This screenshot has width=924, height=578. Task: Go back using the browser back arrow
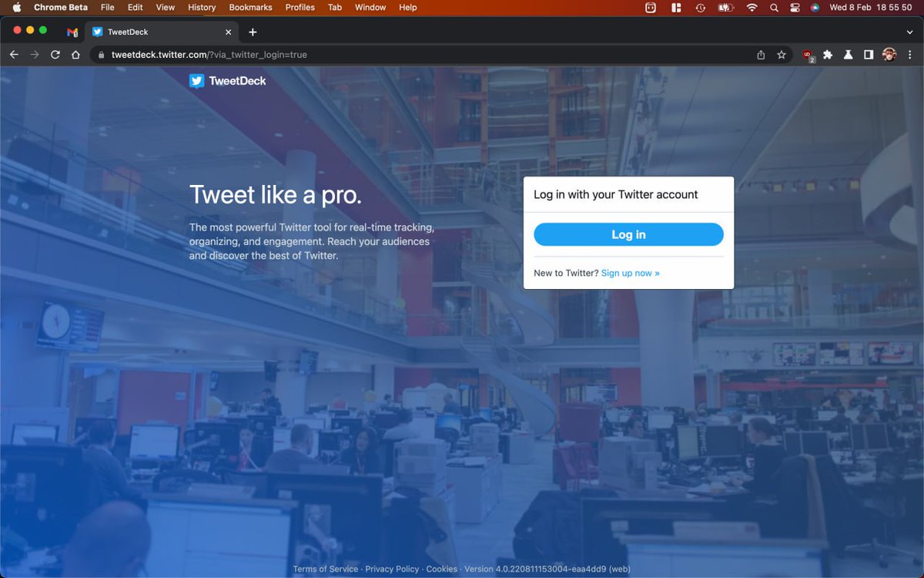(x=14, y=55)
